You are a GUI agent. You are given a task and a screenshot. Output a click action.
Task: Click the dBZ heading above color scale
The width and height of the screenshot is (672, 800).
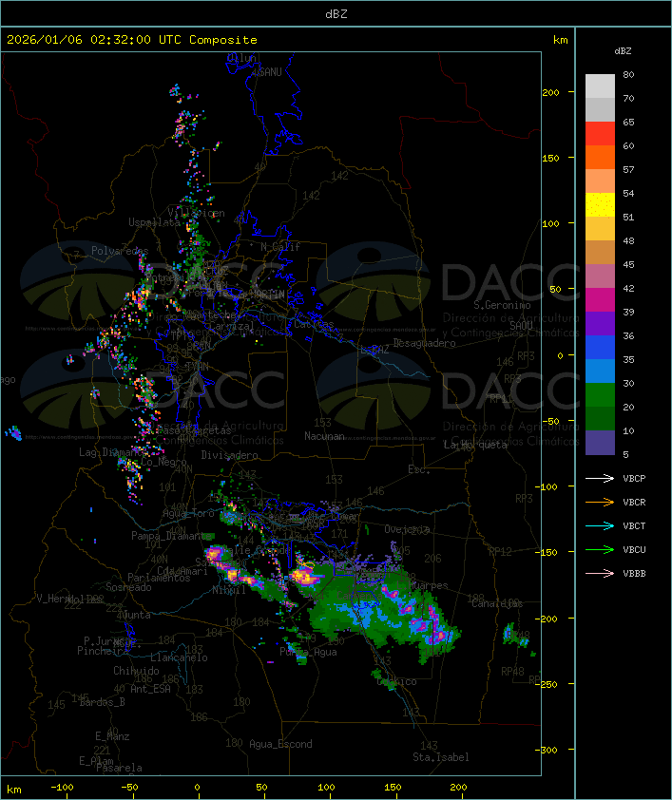click(623, 51)
